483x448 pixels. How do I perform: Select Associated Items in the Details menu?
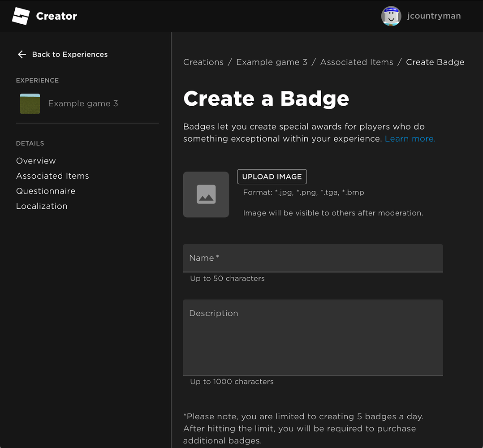(52, 176)
